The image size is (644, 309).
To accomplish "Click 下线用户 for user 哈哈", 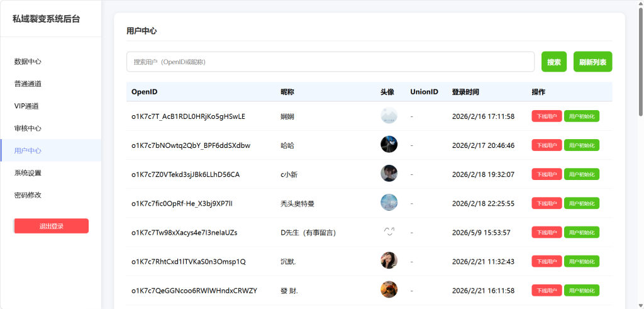I will 547,145.
